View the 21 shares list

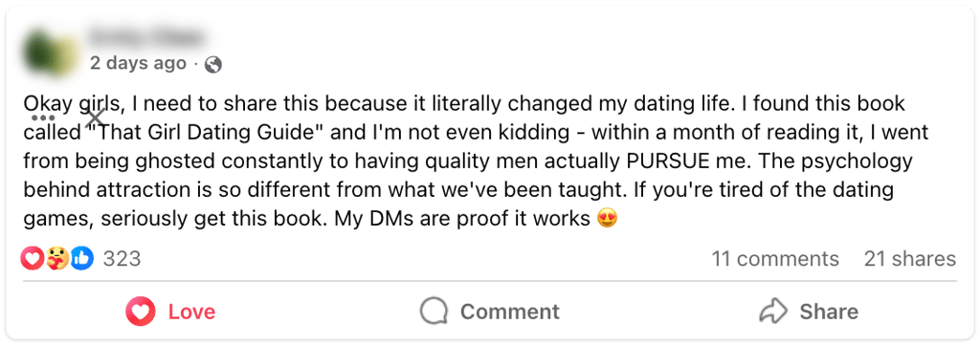(x=910, y=258)
